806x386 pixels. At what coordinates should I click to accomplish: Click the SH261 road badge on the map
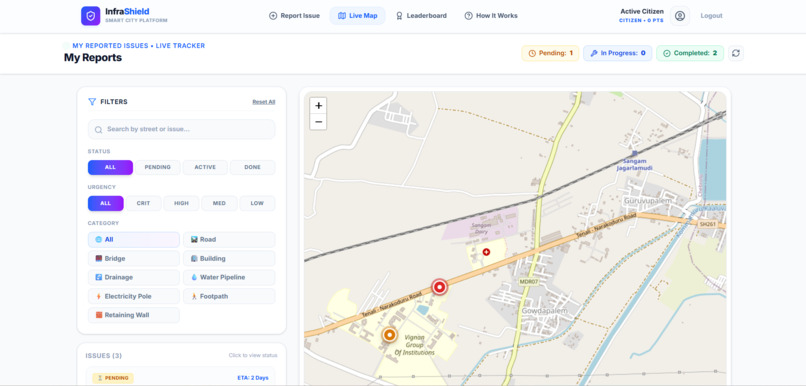click(707, 224)
